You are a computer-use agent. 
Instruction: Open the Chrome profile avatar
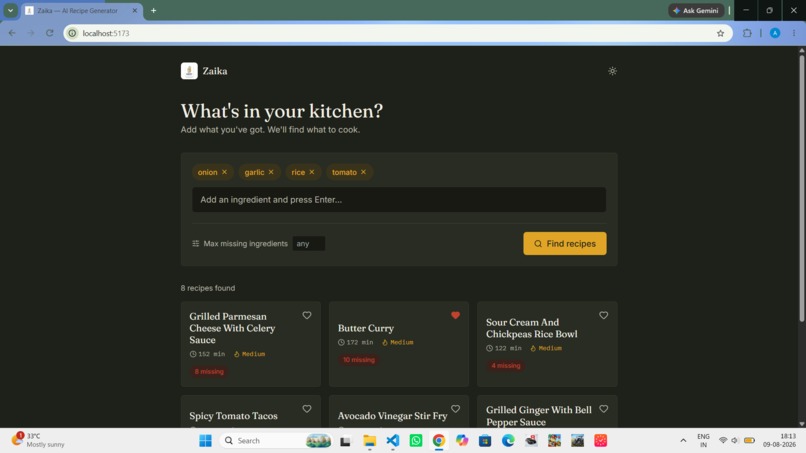click(x=775, y=33)
